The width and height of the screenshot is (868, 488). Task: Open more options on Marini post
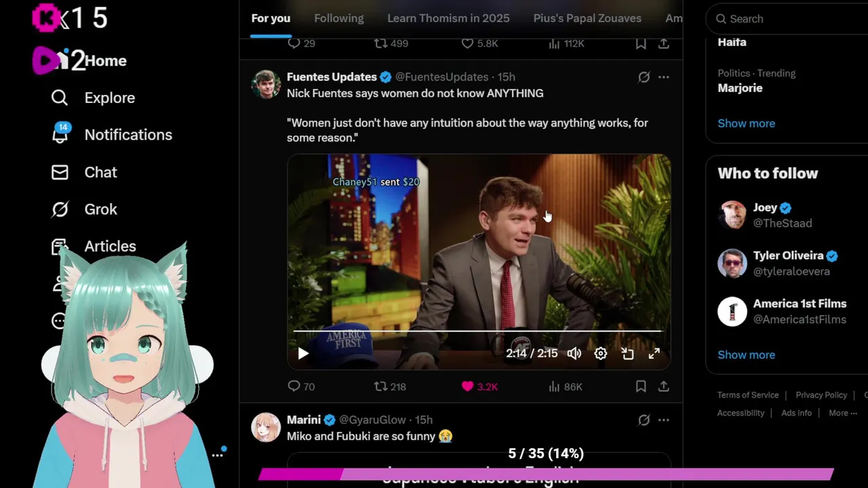click(x=664, y=420)
